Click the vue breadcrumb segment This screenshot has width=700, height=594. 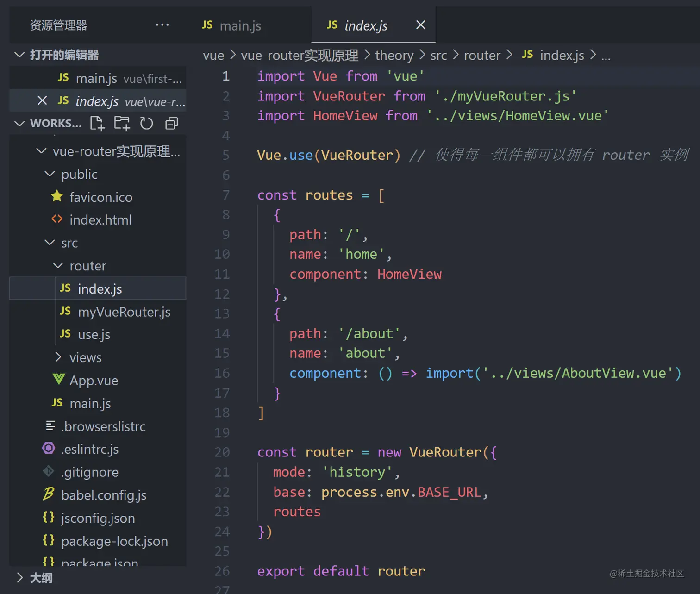click(x=213, y=56)
